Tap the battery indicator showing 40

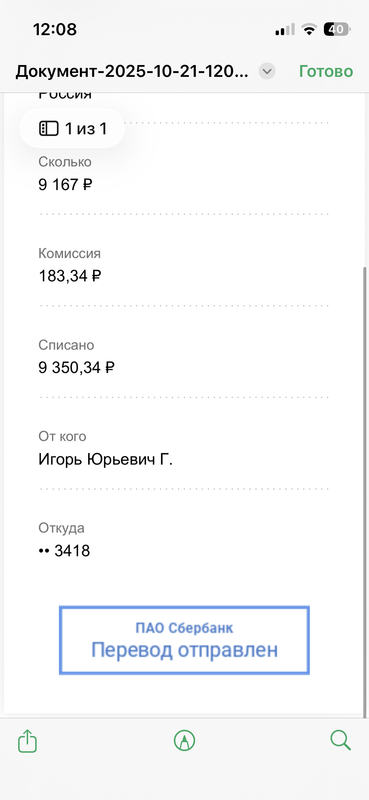(336, 30)
